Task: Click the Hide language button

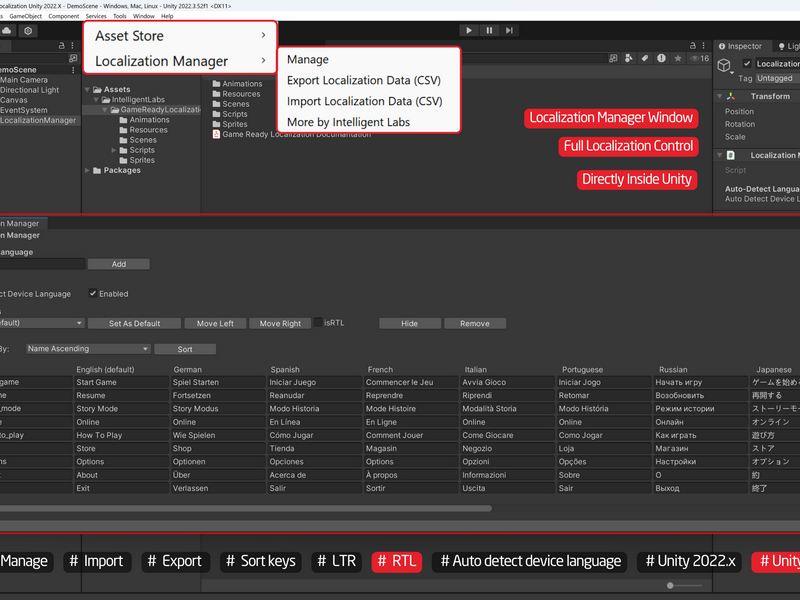Action: click(410, 323)
